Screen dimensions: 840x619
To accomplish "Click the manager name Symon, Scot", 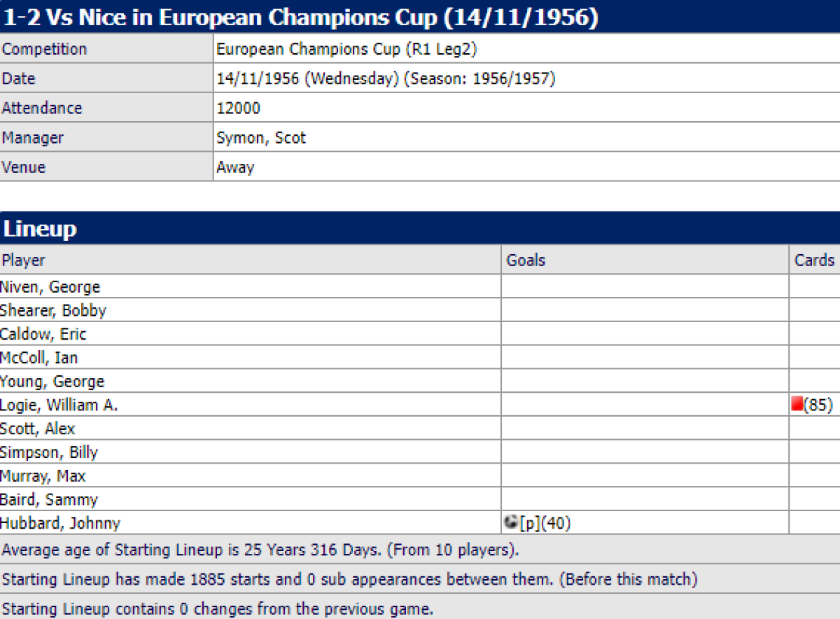I will pyautogui.click(x=261, y=138).
